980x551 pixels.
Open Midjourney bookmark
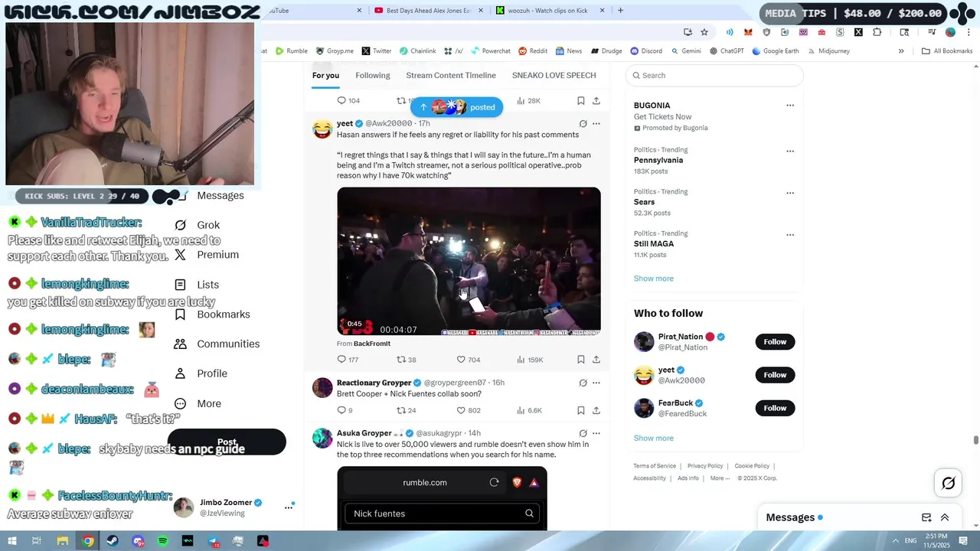coord(828,51)
